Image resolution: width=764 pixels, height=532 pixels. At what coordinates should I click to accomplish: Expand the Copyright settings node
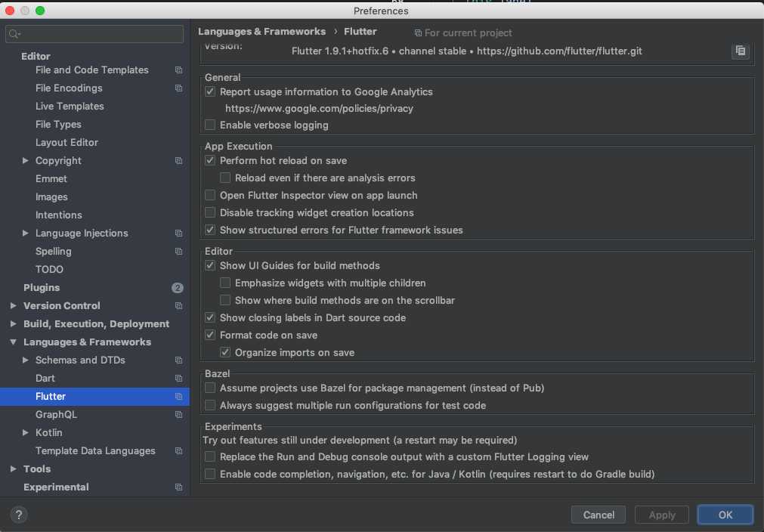point(26,160)
